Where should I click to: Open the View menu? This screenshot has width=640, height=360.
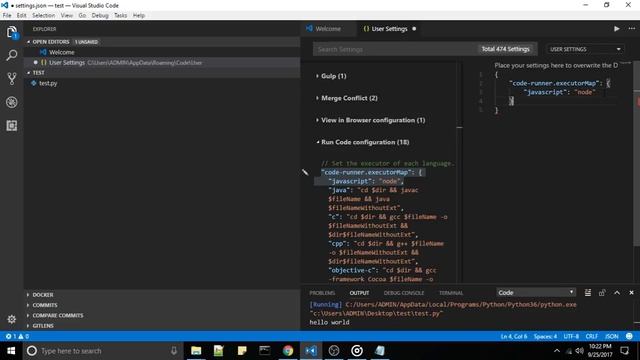(x=67, y=15)
